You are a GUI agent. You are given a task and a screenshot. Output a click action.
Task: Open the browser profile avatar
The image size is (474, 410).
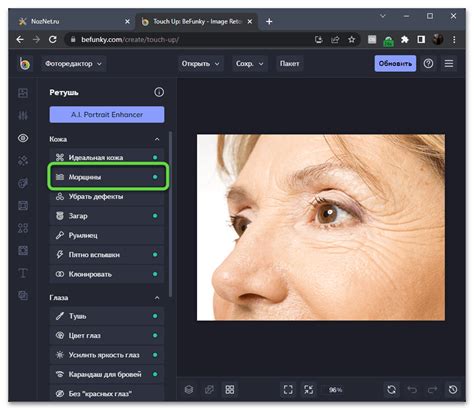438,39
